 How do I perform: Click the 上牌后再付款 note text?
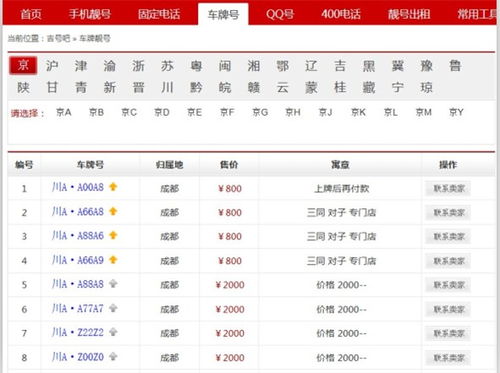point(342,189)
